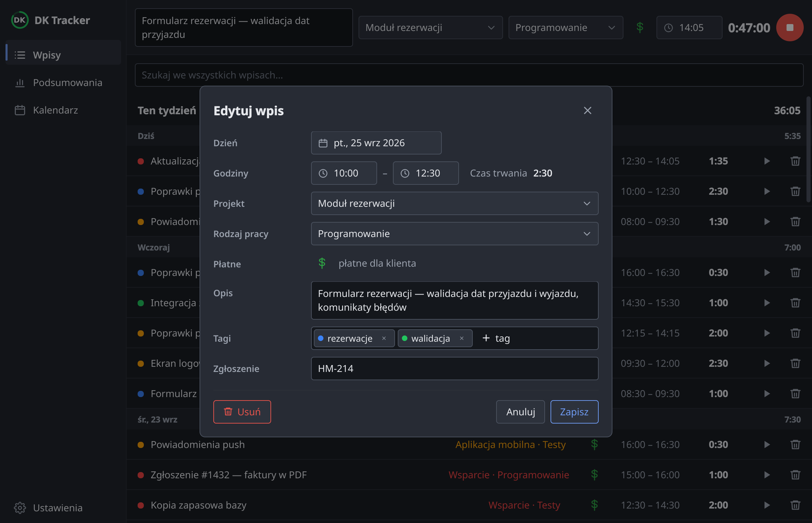Click the 12:30 end hour field

point(426,173)
